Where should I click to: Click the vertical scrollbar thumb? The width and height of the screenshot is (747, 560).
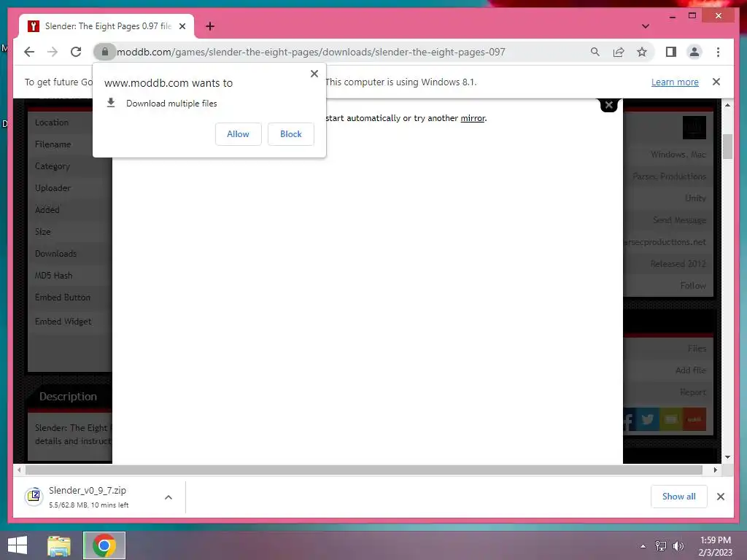coord(727,147)
